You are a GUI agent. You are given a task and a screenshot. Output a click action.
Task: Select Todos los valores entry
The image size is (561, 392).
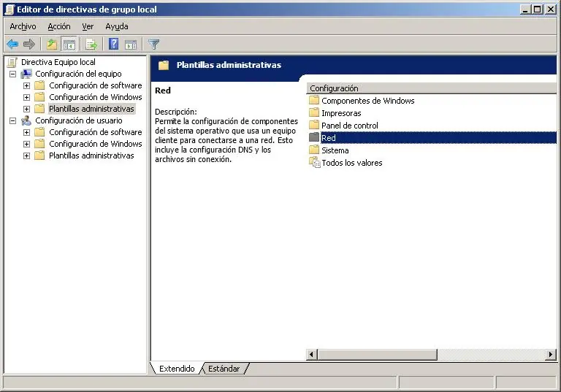pos(352,163)
